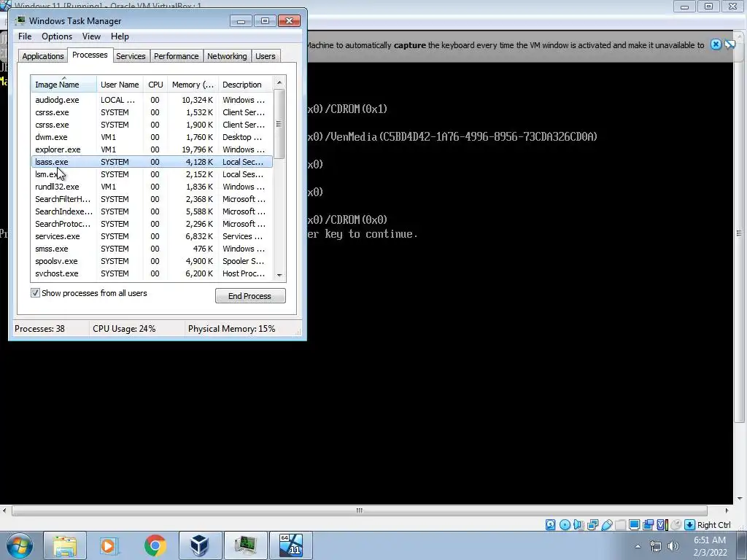Click the VM window horizontal scrollbar thumb
Viewport: 747px width, 560px height.
tap(359, 510)
